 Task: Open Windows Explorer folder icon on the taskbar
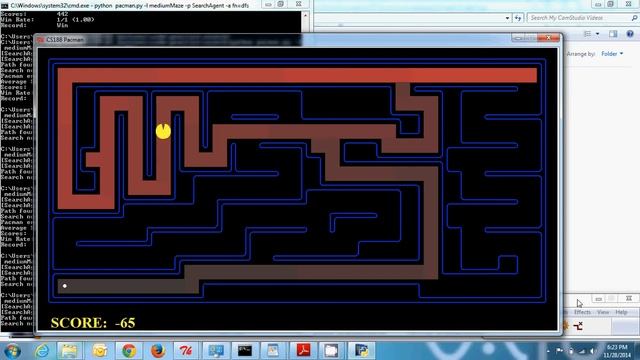(x=69, y=351)
